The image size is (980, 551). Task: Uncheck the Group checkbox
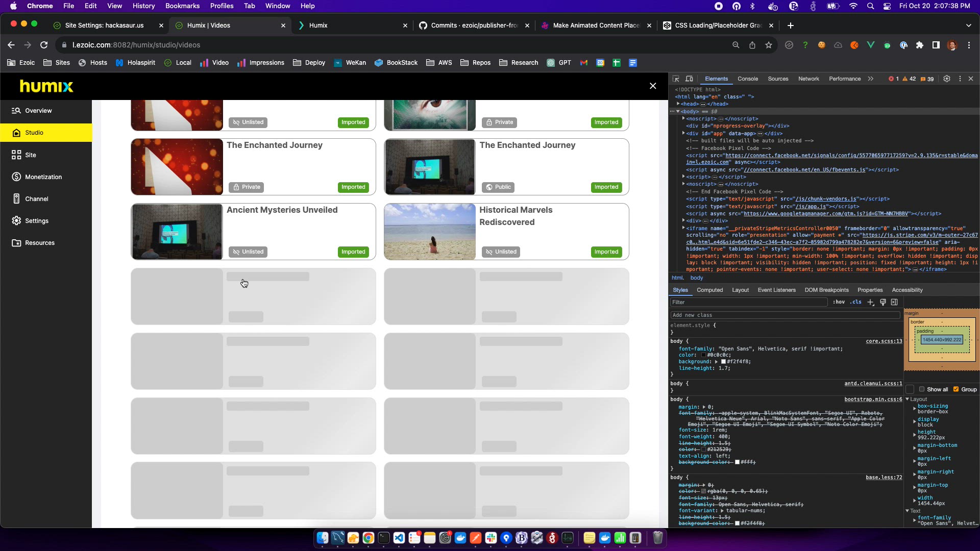point(956,389)
